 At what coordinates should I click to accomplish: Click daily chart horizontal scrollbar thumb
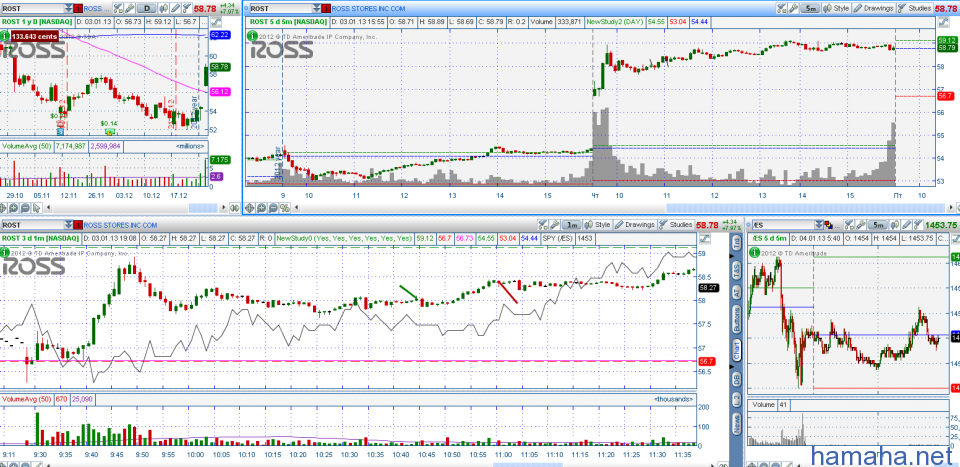pos(203,208)
